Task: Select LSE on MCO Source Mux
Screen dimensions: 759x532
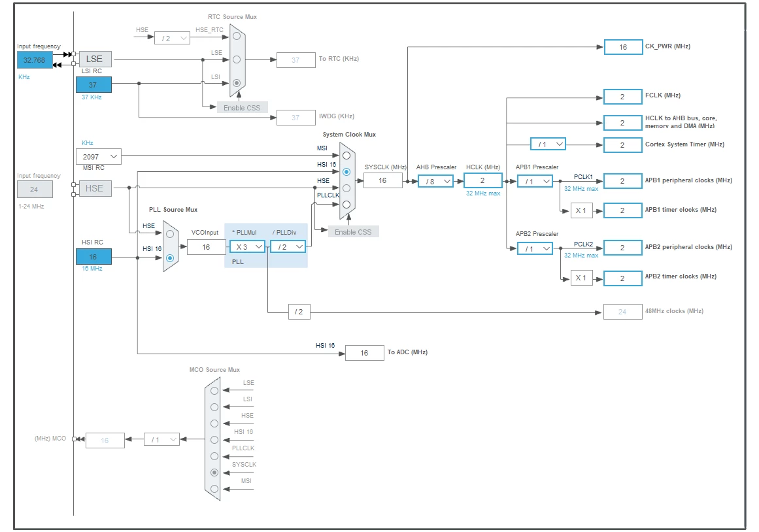Action: (x=214, y=391)
